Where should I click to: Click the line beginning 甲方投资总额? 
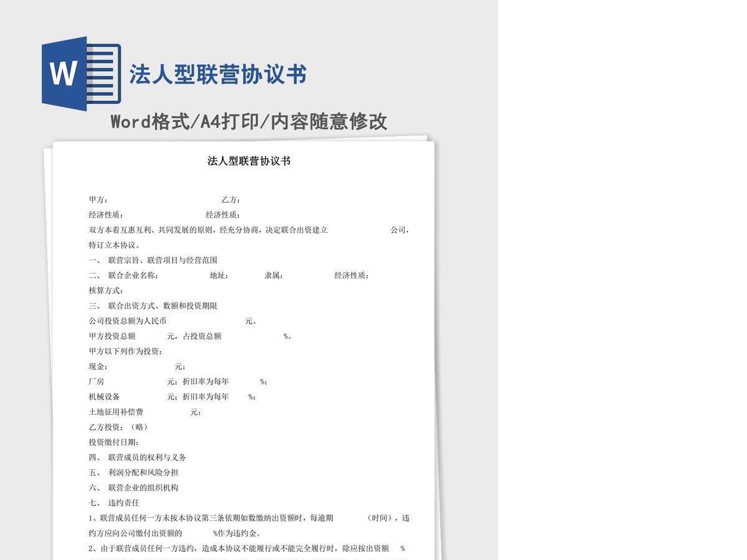190,336
